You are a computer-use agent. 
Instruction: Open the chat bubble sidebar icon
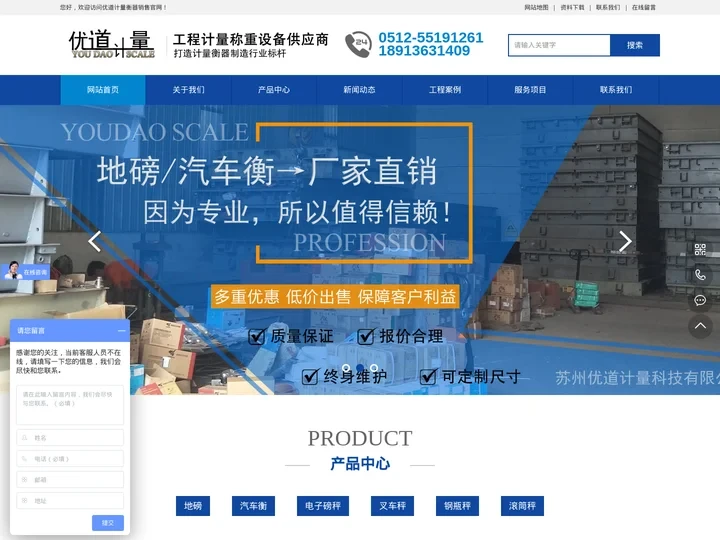(700, 300)
